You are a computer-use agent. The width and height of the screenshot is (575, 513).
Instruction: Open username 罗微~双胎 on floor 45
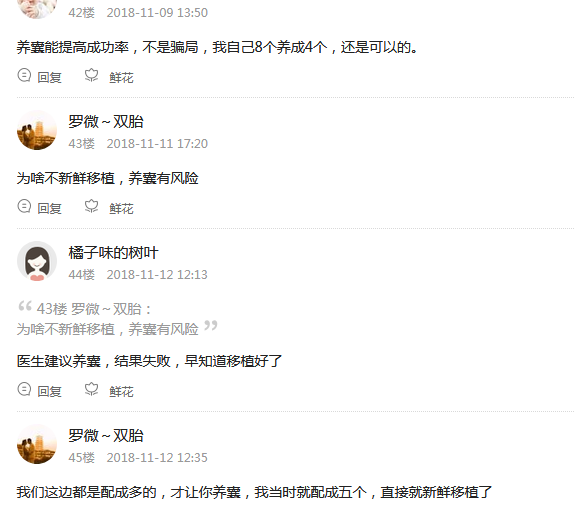pos(106,436)
